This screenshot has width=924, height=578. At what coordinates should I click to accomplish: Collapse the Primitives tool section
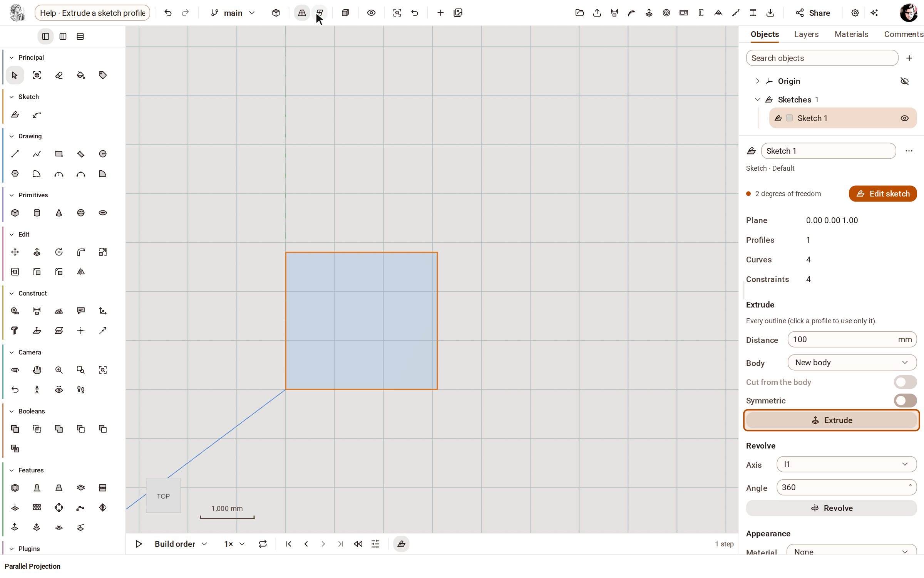(12, 195)
